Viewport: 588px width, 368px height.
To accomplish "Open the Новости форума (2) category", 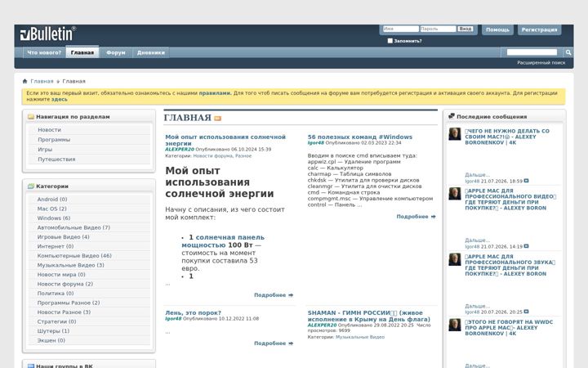I will [x=65, y=284].
